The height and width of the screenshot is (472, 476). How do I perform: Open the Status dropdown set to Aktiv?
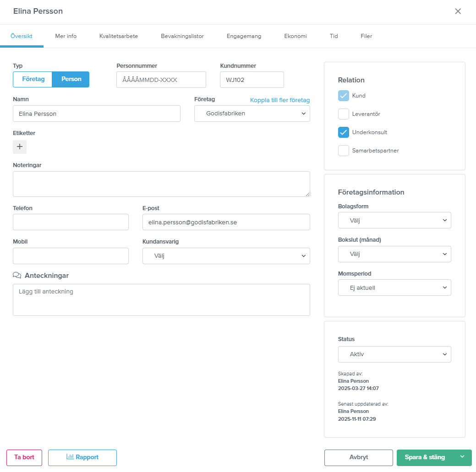click(x=394, y=354)
